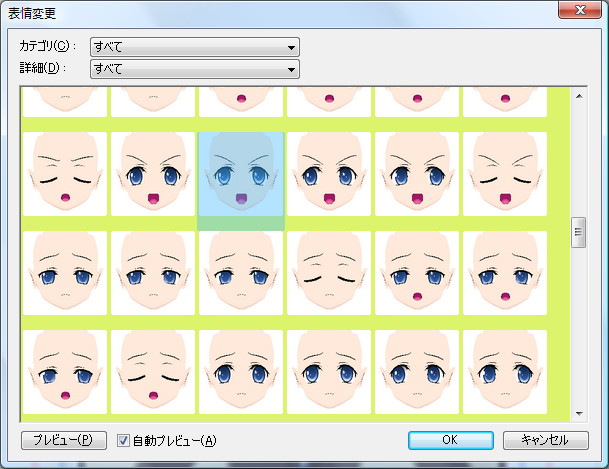This screenshot has height=469, width=609.
Task: Select first bottom-row face with open mouth
Action: pos(65,372)
